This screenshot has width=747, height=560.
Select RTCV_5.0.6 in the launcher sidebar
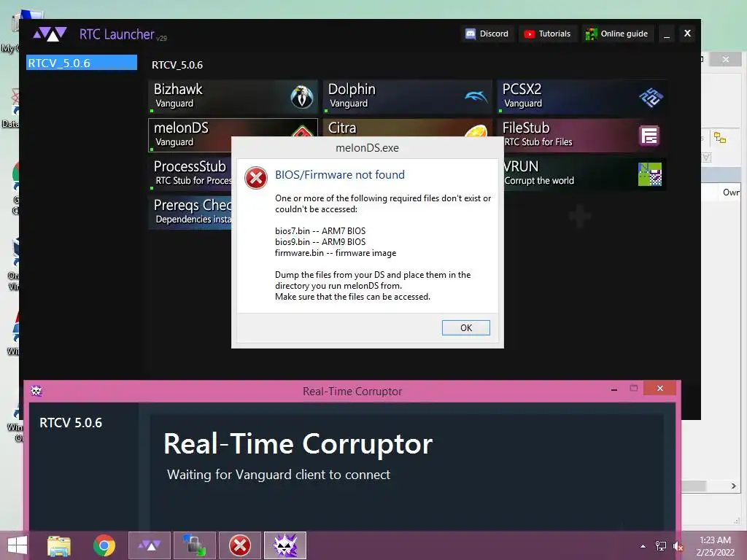(82, 63)
